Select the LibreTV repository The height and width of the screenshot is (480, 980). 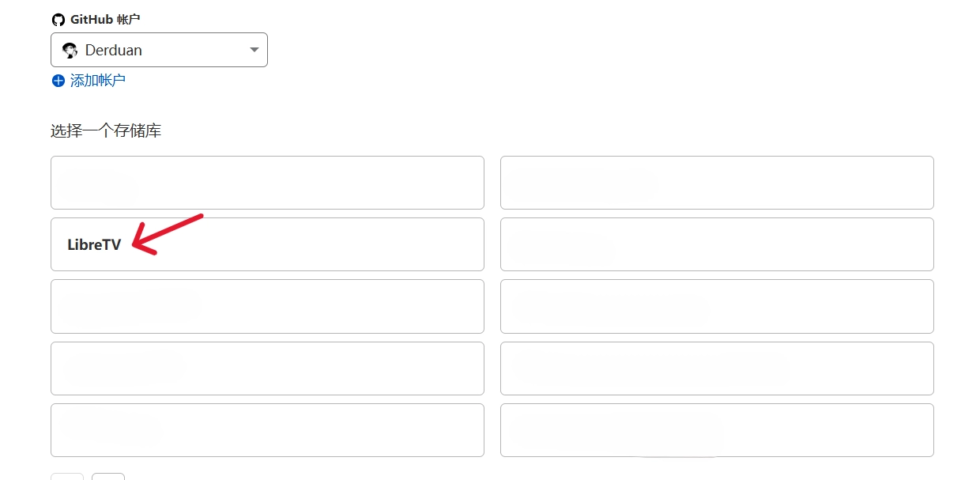267,244
